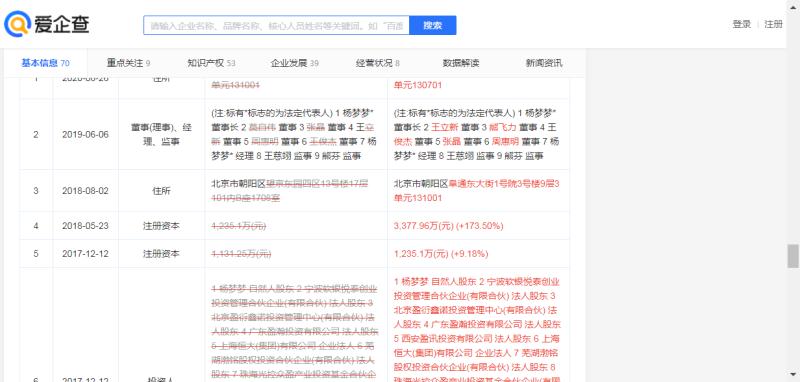Click 董事(理事)、经理、监事 change item cell
800x382 pixels.
(161, 135)
